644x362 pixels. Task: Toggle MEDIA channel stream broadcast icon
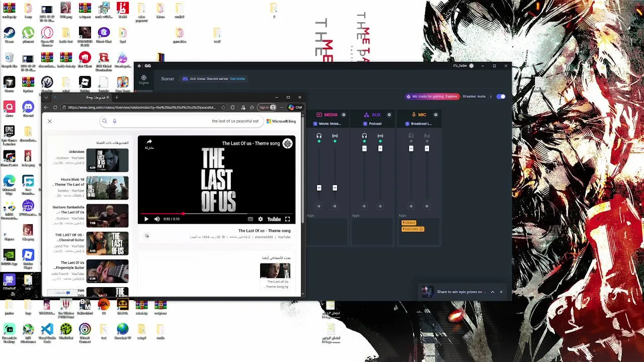[335, 136]
